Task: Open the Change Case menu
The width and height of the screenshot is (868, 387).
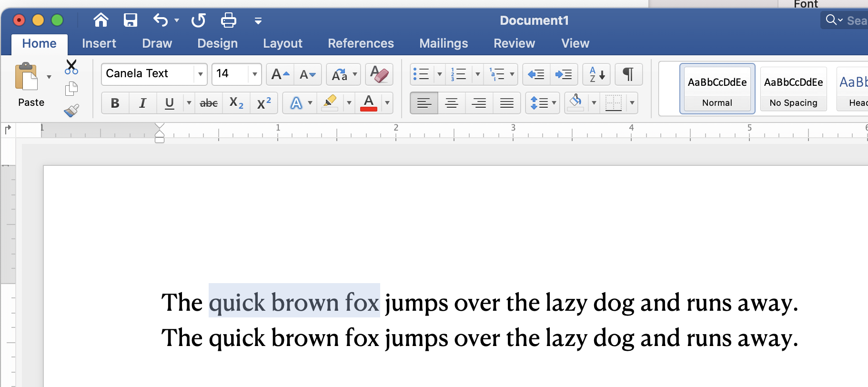Action: [343, 74]
